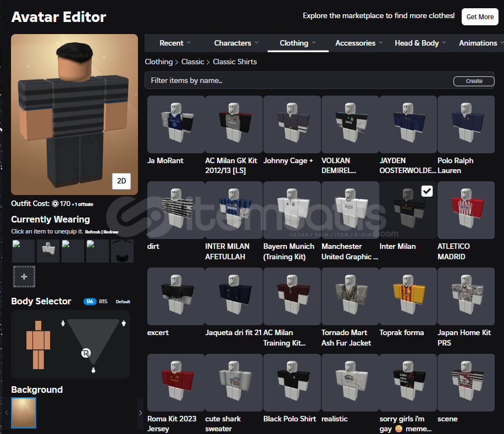
Task: Open the Recent dropdown tab
Action: click(x=175, y=43)
